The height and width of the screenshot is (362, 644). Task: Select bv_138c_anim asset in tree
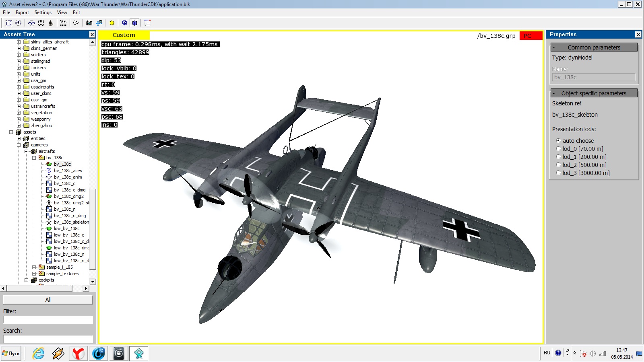pos(68,177)
